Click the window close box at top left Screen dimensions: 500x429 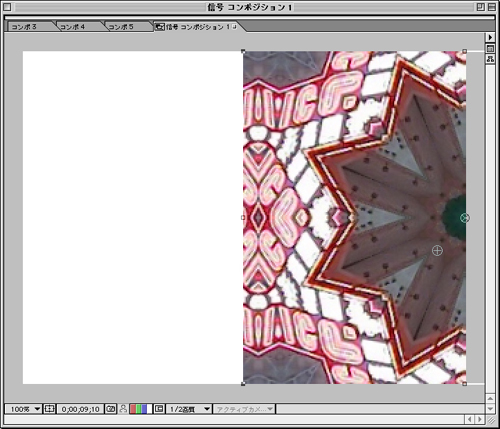(x=7, y=7)
